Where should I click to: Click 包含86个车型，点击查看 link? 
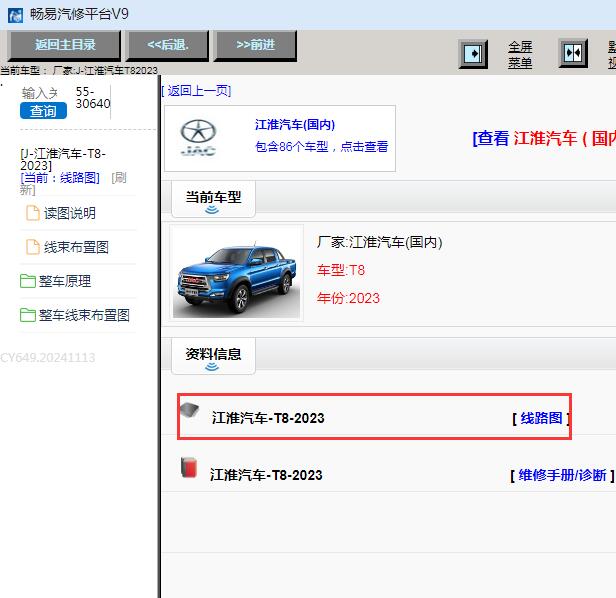(321, 147)
